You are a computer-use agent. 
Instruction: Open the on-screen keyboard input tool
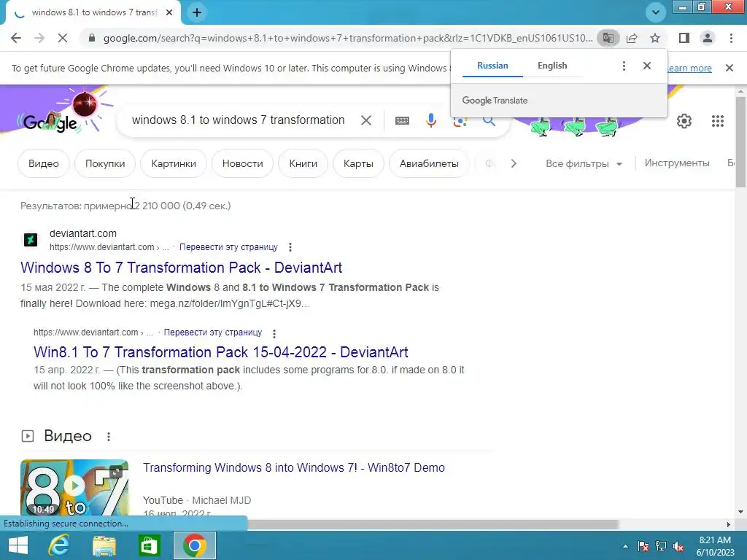[402, 120]
